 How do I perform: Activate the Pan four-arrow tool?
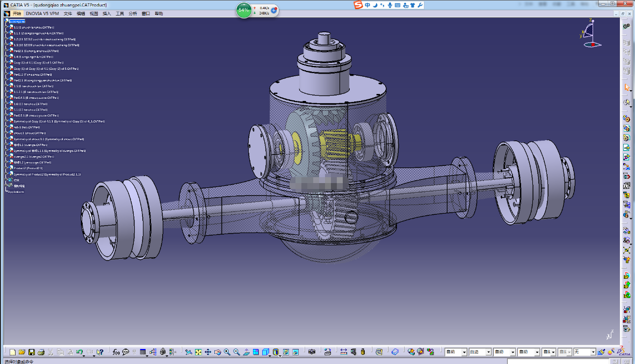(208, 352)
